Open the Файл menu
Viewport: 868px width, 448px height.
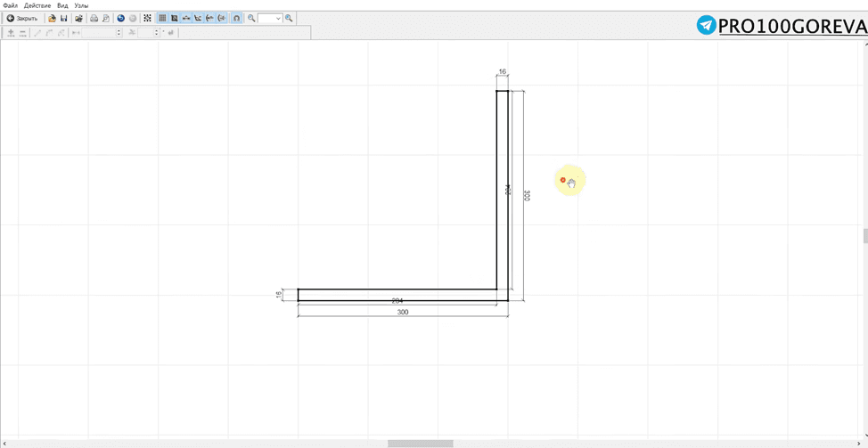point(10,5)
